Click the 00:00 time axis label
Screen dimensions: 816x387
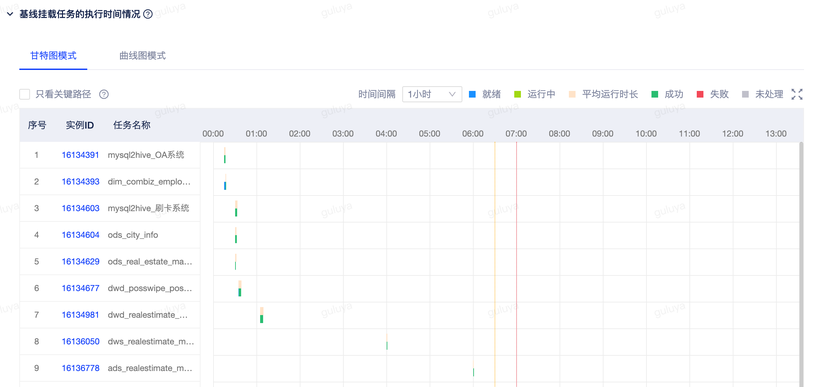(213, 134)
